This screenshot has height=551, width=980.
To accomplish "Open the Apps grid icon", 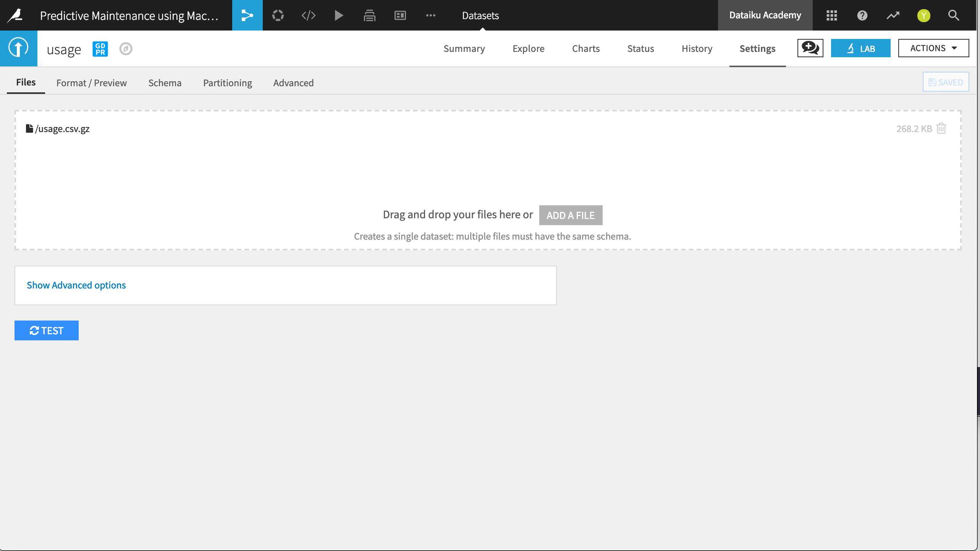I will tap(831, 16).
